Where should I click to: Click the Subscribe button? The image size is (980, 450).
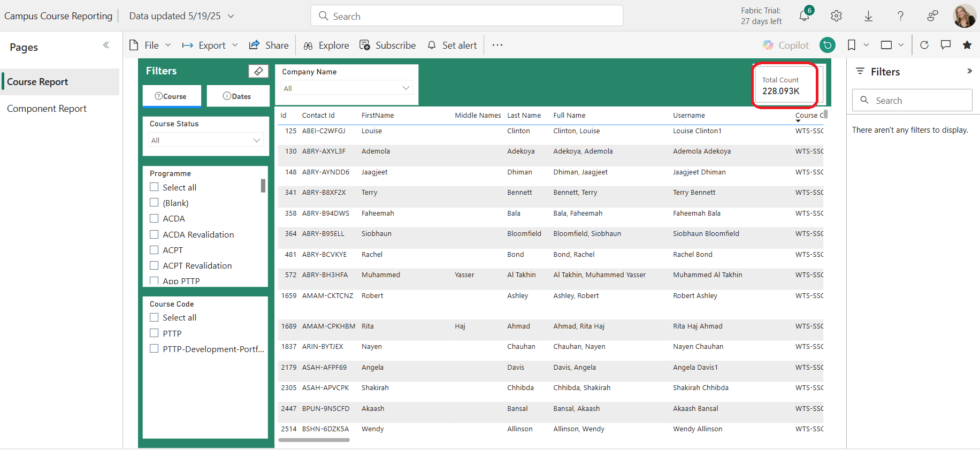388,45
